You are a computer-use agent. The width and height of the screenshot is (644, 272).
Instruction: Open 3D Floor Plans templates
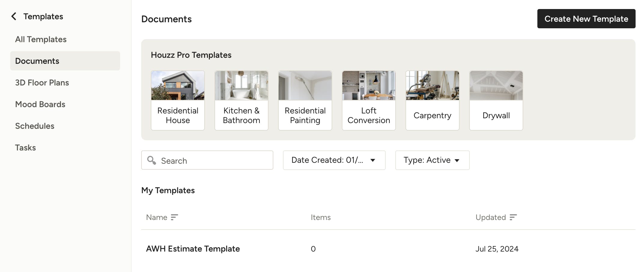[x=42, y=83]
